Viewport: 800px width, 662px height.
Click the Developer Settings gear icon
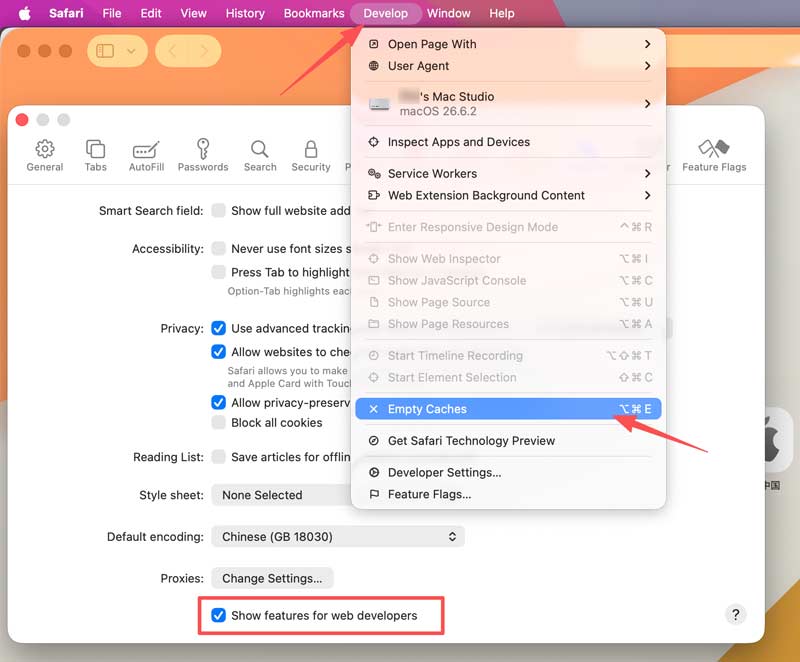tap(373, 472)
